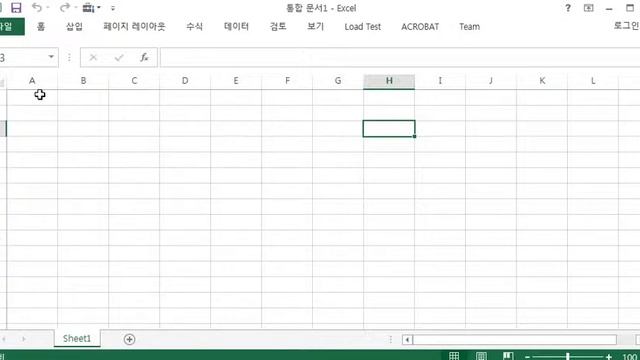Screen dimensions: 640x360
Task: Select column J header
Action: click(x=491, y=81)
